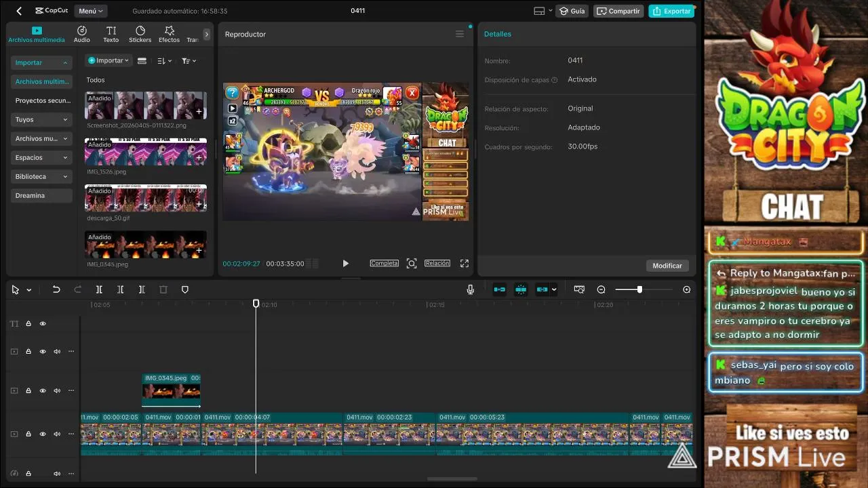Open the Stickers tab

(x=140, y=34)
